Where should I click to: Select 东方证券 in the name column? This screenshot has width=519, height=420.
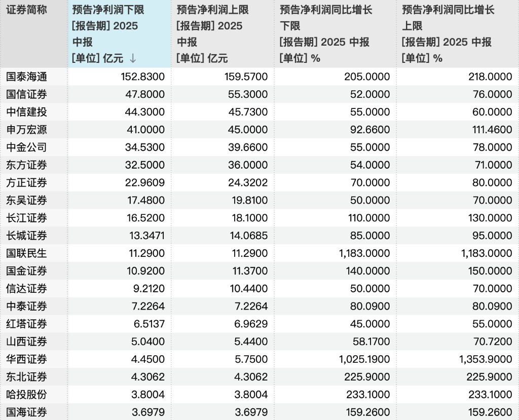(x=26, y=165)
